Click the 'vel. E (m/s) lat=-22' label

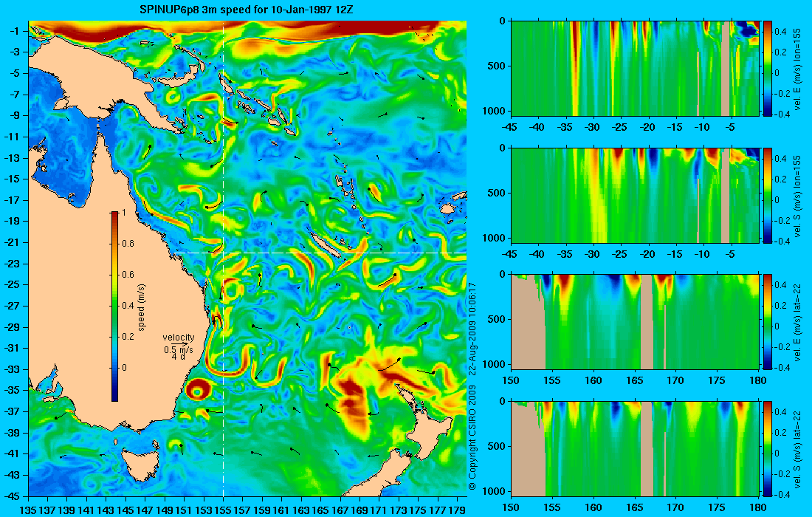tap(797, 323)
